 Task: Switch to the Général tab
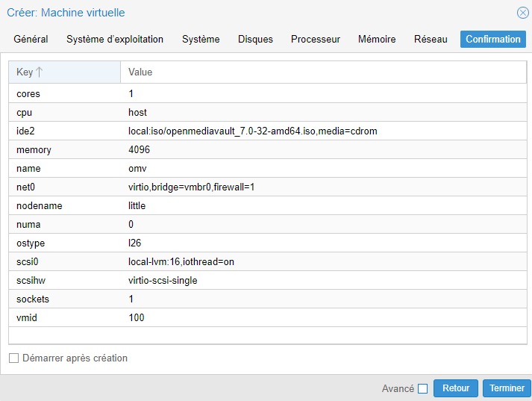point(31,40)
